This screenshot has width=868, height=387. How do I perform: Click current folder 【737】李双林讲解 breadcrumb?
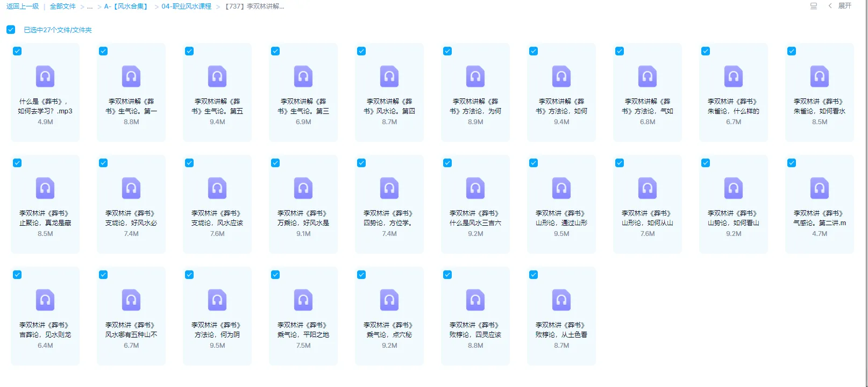pos(254,6)
